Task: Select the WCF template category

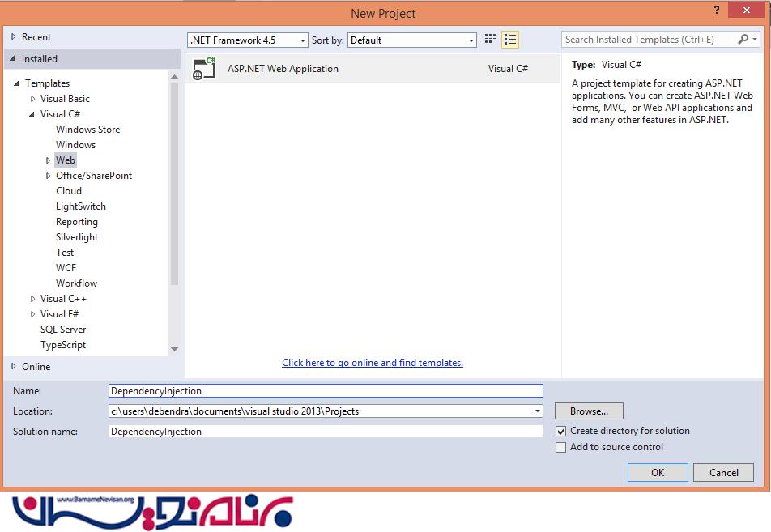Action: [x=66, y=268]
